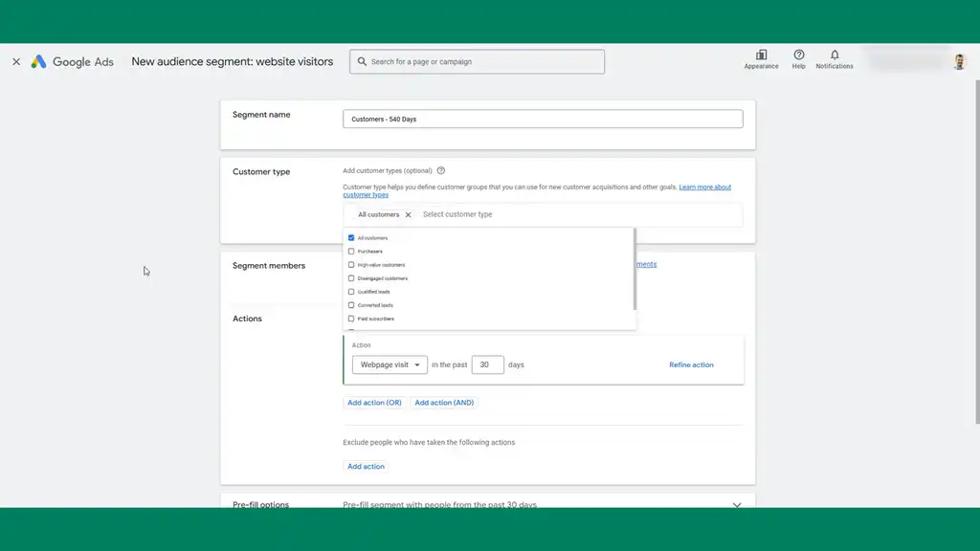Check the Purchasers customer type
This screenshot has height=551, width=980.
coord(351,251)
